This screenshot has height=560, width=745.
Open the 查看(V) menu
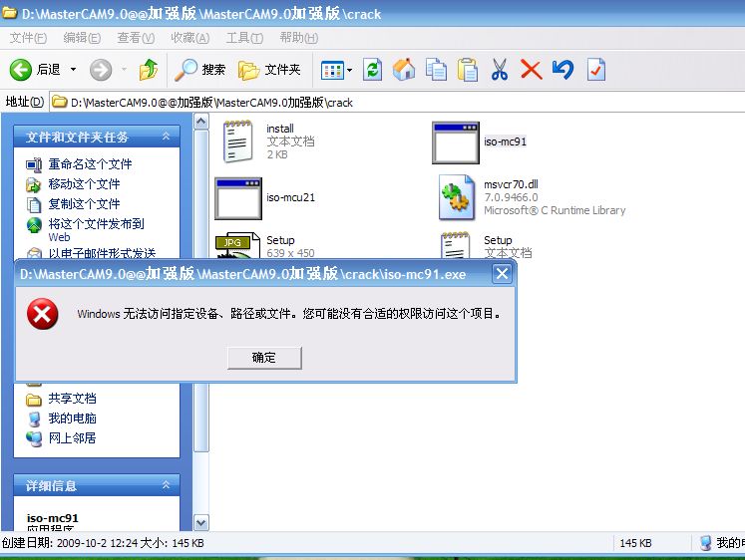point(136,38)
